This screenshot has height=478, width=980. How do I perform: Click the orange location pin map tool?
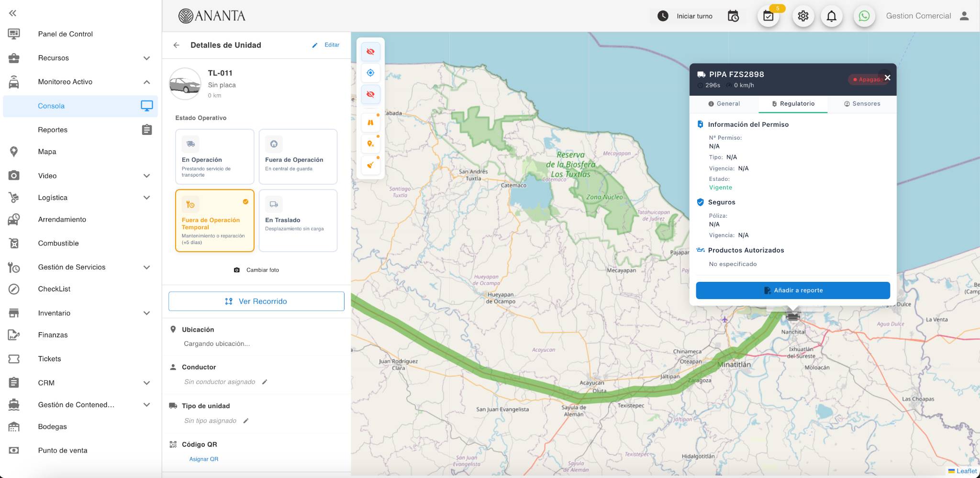[370, 144]
